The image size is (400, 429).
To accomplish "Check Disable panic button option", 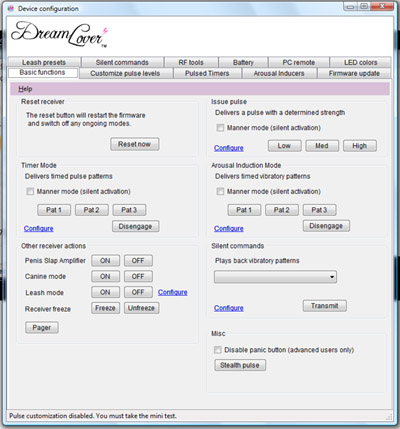I will 218,350.
